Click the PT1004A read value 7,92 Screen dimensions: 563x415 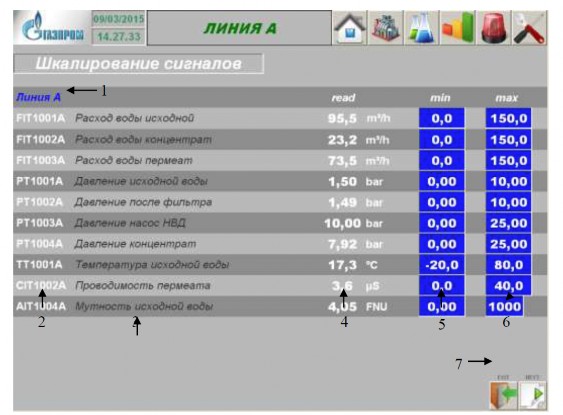point(343,244)
